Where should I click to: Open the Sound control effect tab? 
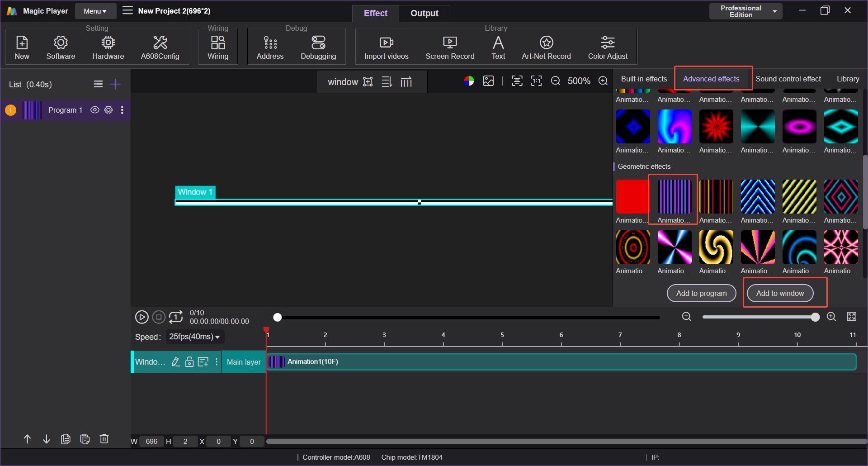click(x=788, y=79)
